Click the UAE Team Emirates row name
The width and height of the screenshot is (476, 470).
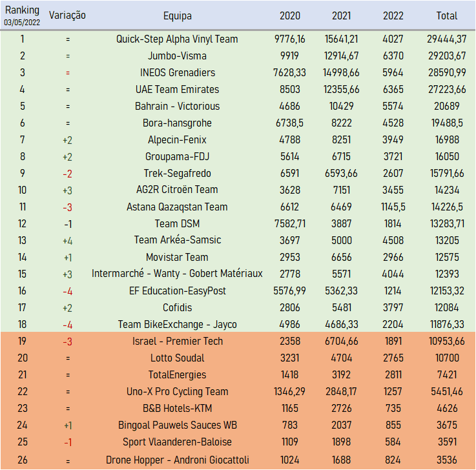tap(177, 89)
